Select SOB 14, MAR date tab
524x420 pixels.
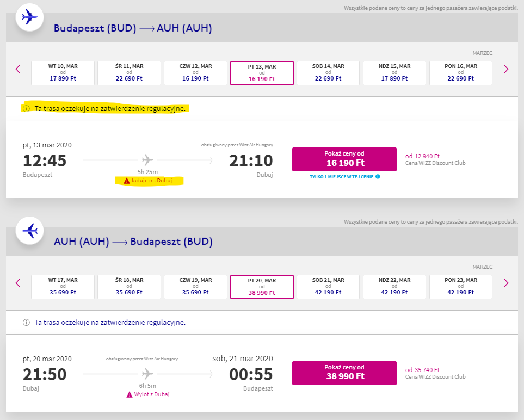pos(328,73)
